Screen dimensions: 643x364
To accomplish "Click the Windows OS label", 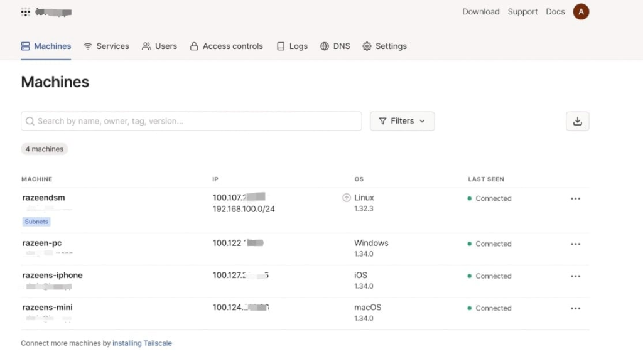I will coord(371,243).
